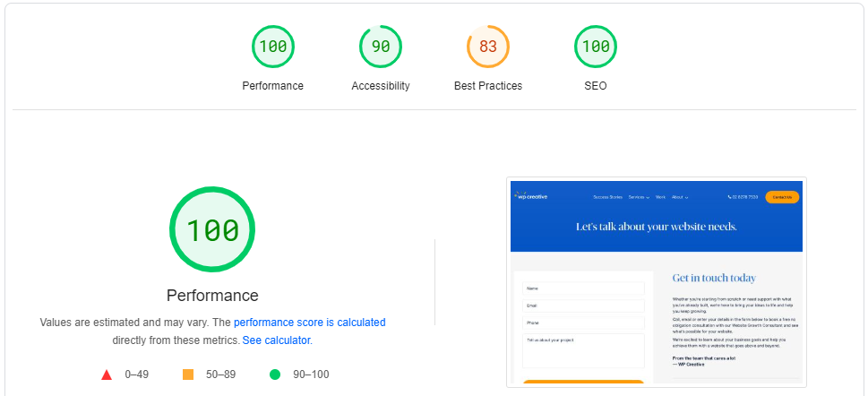Screen dimensions: 868x396
Task: Click 'About' in the screenshot navigation
Action: [680, 197]
